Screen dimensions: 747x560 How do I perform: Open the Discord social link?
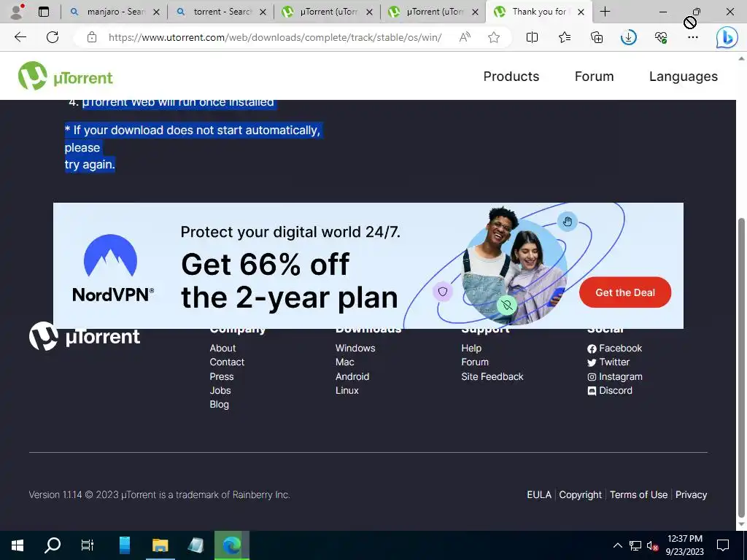click(610, 391)
